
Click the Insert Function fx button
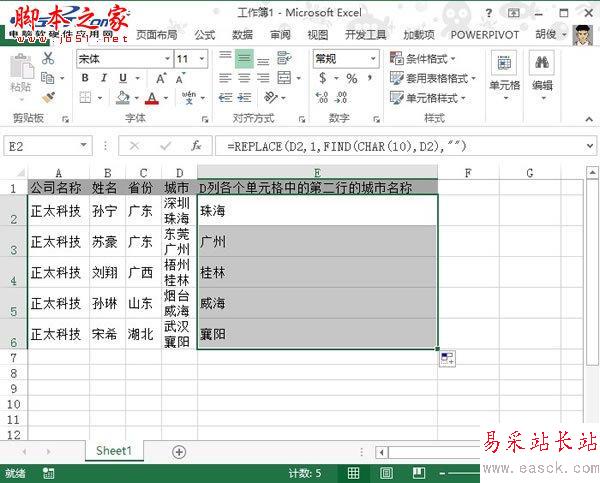tap(196, 145)
